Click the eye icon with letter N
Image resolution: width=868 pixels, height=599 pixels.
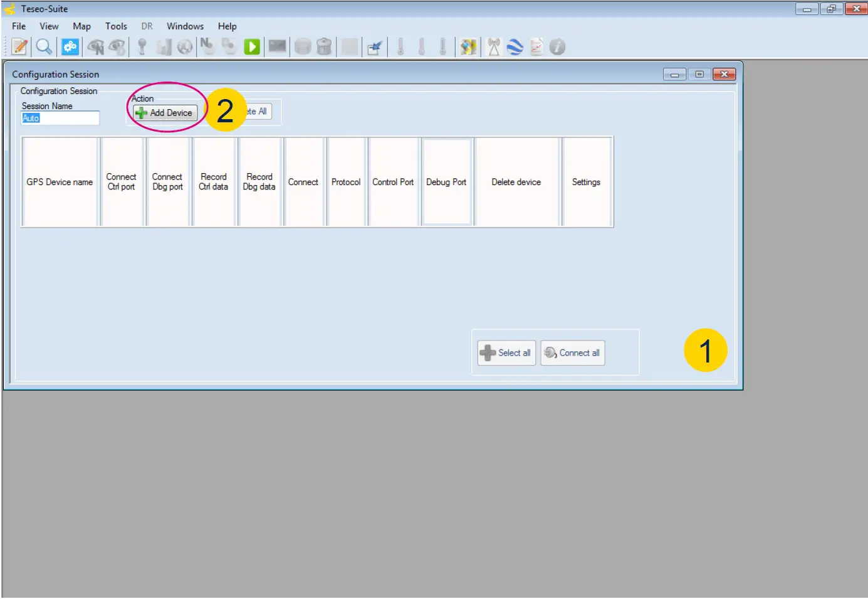tap(95, 46)
